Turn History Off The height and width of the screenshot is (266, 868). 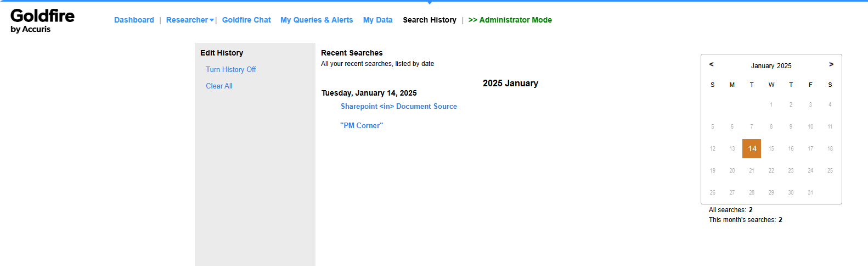(230, 69)
